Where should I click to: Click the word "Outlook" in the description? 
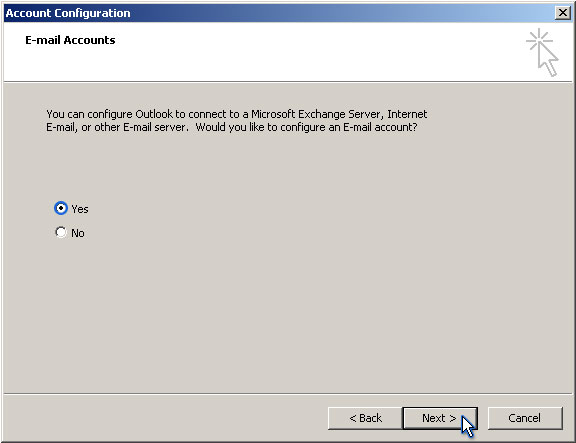(154, 114)
